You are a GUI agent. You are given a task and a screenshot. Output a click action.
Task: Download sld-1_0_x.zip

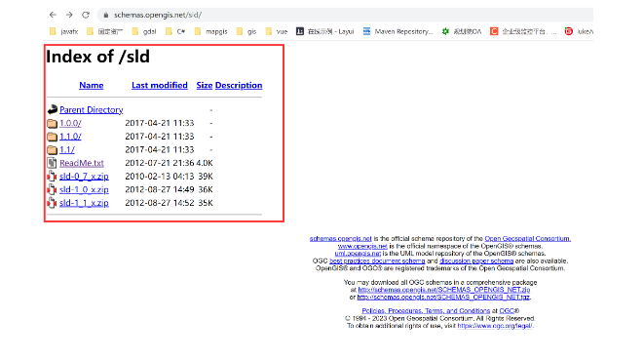pyautogui.click(x=84, y=189)
